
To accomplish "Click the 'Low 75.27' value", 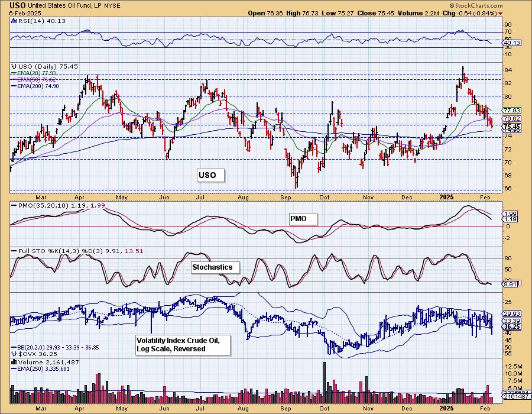I will (x=338, y=13).
